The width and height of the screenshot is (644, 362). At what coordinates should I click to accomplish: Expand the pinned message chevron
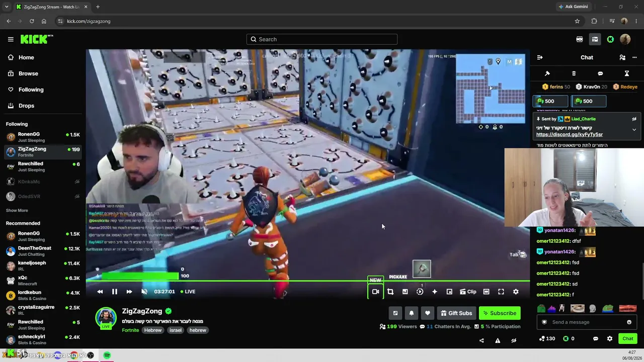[634, 129]
